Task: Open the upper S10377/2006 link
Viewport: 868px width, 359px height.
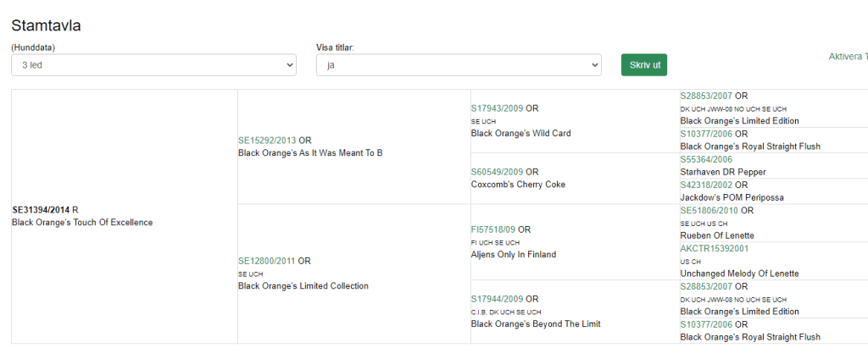Action: pyautogui.click(x=706, y=134)
